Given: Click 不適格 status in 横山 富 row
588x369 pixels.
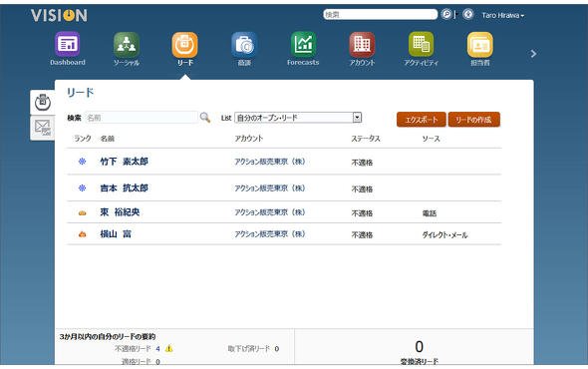Looking at the screenshot, I should click(362, 235).
